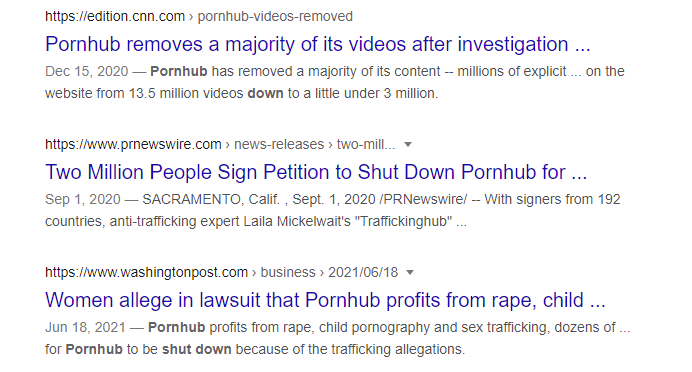Select the "2021/06/18" breadcrumb segment
The height and width of the screenshot is (372, 692).
(x=363, y=272)
